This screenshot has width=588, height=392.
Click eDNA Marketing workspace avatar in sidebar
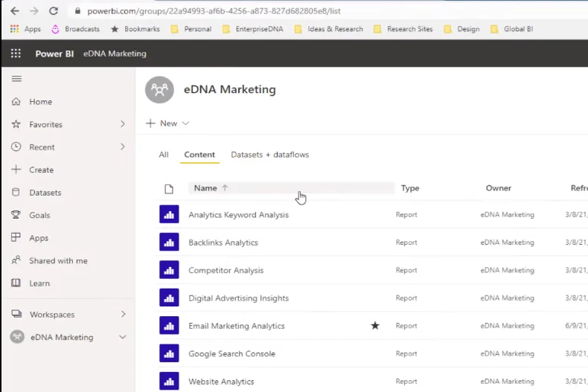(x=17, y=336)
